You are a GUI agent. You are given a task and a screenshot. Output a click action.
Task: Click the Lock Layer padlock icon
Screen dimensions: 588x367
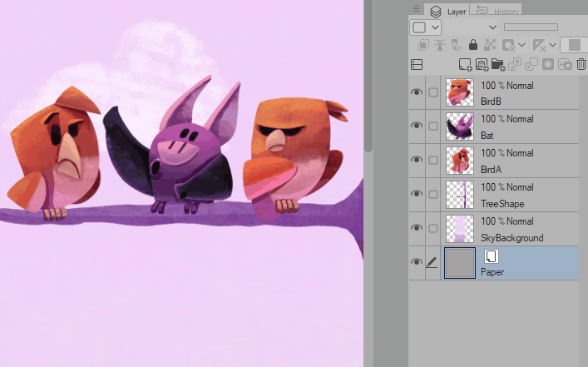[x=472, y=45]
